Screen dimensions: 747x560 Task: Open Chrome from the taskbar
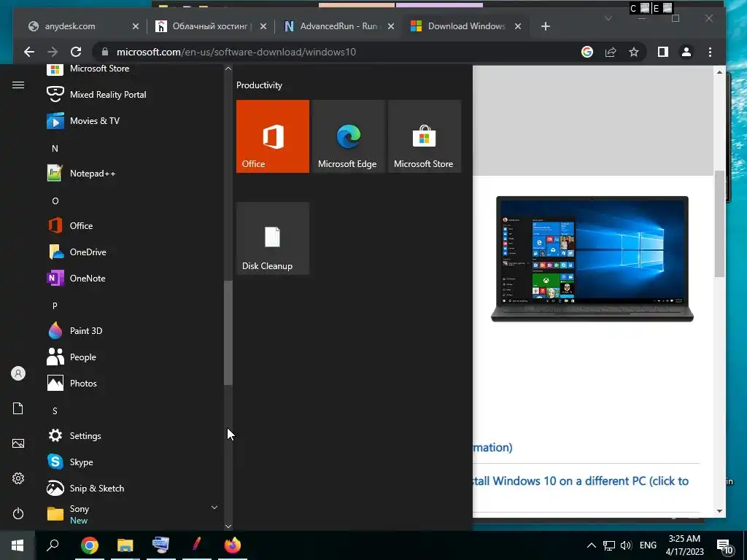[x=90, y=545]
